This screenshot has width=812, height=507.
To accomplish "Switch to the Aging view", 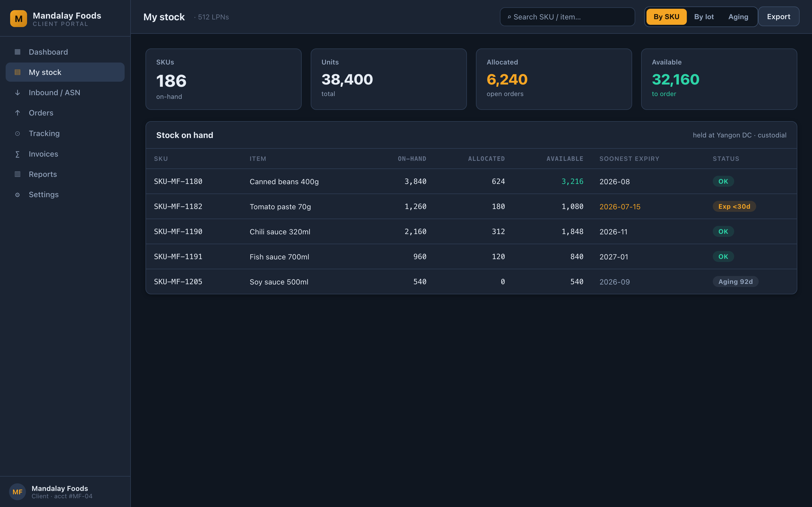I will pyautogui.click(x=738, y=17).
